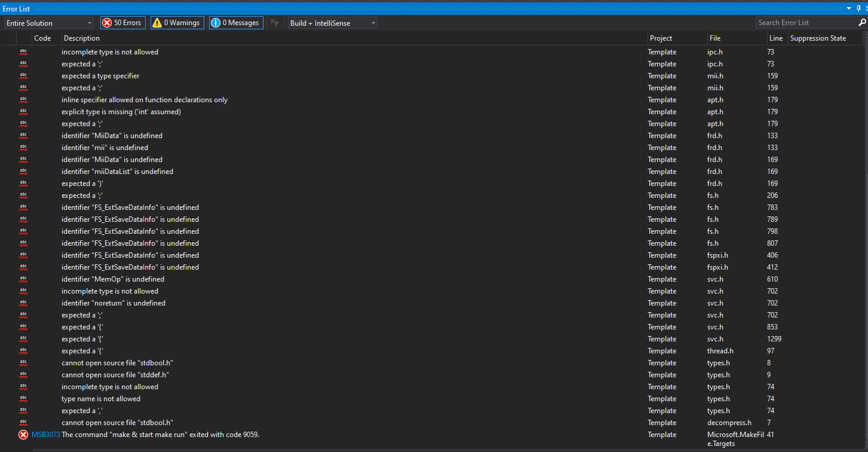Click IntelliSense icon for thread.h row
Image resolution: width=868 pixels, height=452 pixels.
23,351
